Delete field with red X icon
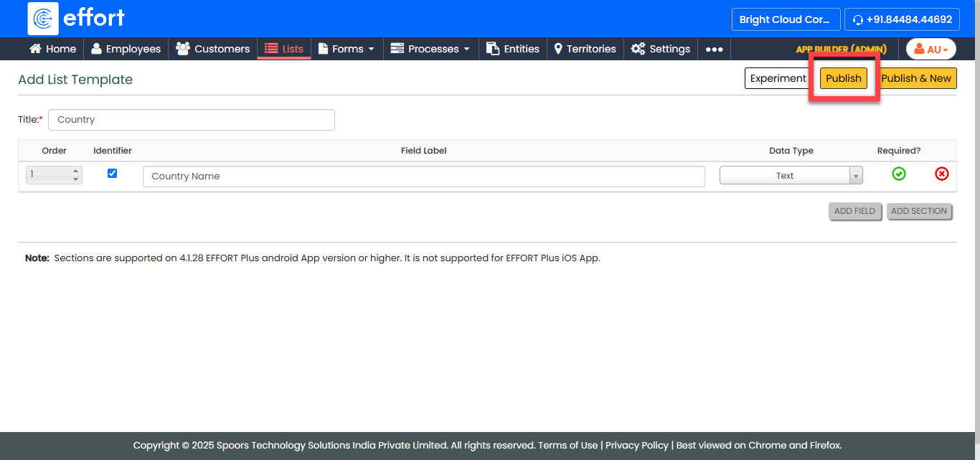 click(x=941, y=174)
